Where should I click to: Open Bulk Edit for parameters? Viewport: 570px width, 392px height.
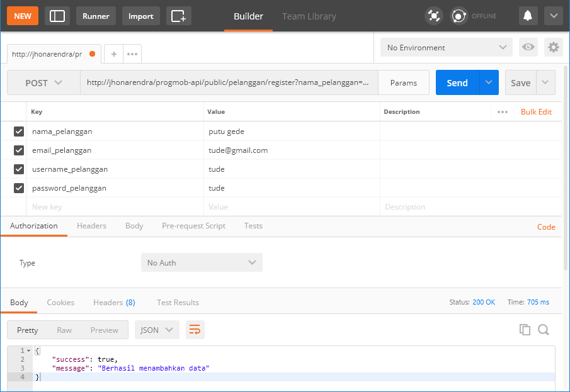coord(536,112)
